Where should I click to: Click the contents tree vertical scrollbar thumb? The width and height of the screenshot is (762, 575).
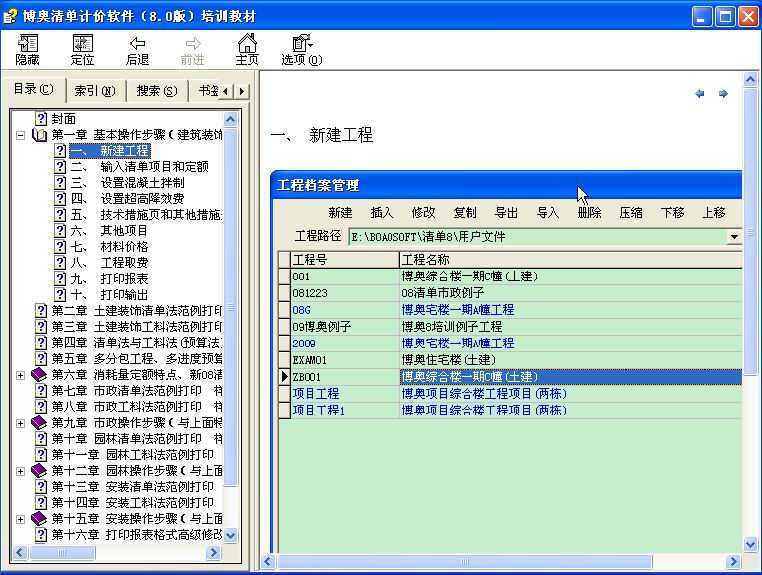point(231,307)
